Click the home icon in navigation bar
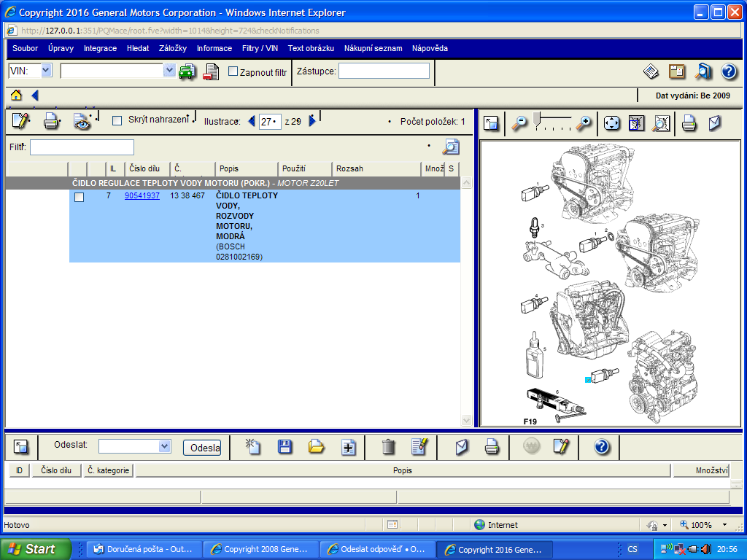Viewport: 747px width, 560px height. pyautogui.click(x=16, y=96)
